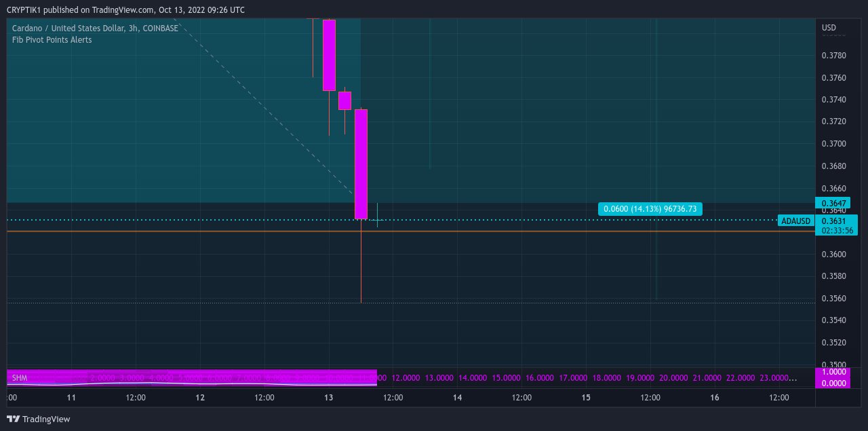Screen dimensions: 868x431
Task: Click the 1.0000 indicator scale label
Action: 833,372
